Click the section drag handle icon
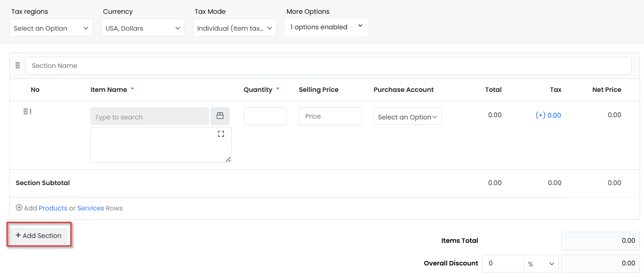 click(x=18, y=65)
